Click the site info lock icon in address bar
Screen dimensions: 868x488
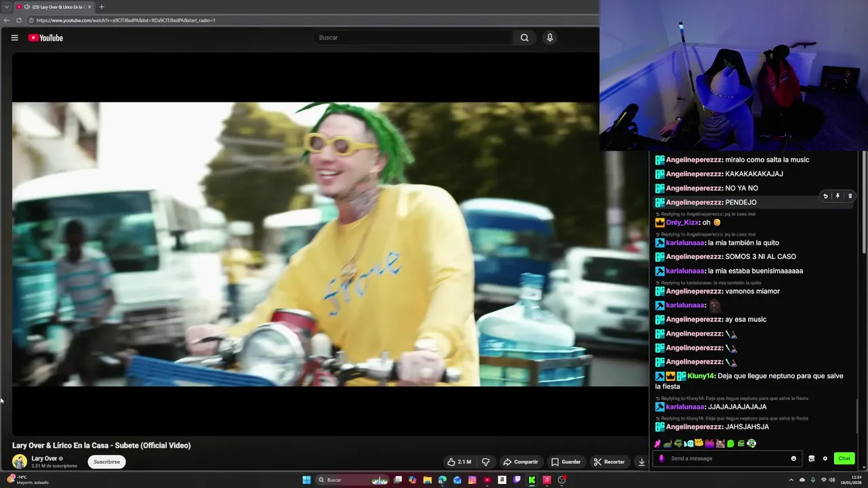click(x=32, y=20)
